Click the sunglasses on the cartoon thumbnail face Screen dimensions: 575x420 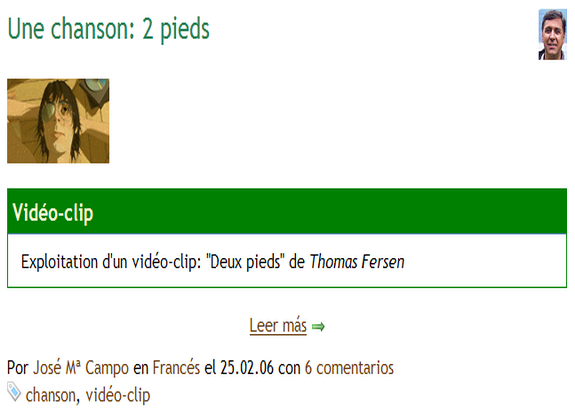(x=55, y=112)
